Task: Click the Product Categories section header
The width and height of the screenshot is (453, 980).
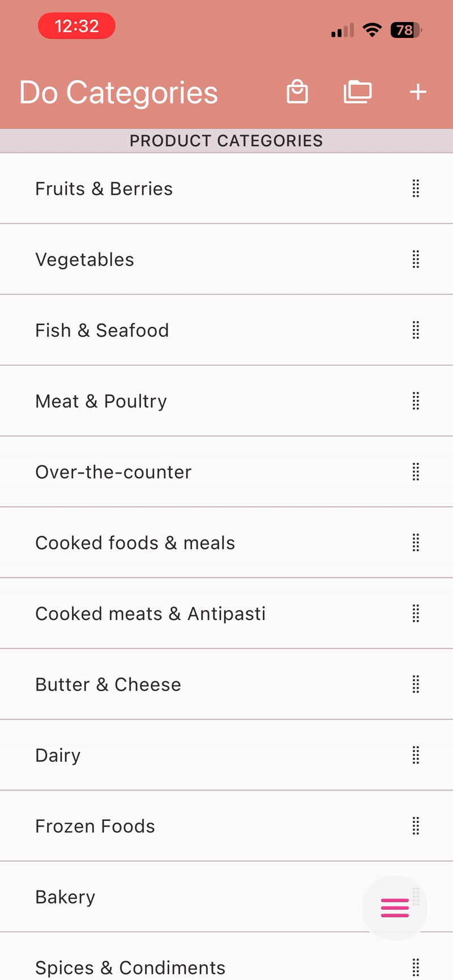Action: point(226,141)
